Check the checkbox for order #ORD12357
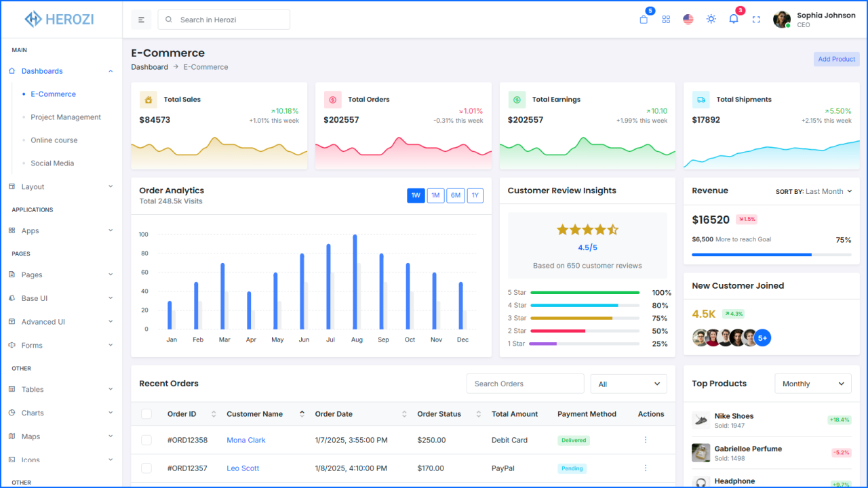Image resolution: width=868 pixels, height=488 pixels. click(146, 468)
